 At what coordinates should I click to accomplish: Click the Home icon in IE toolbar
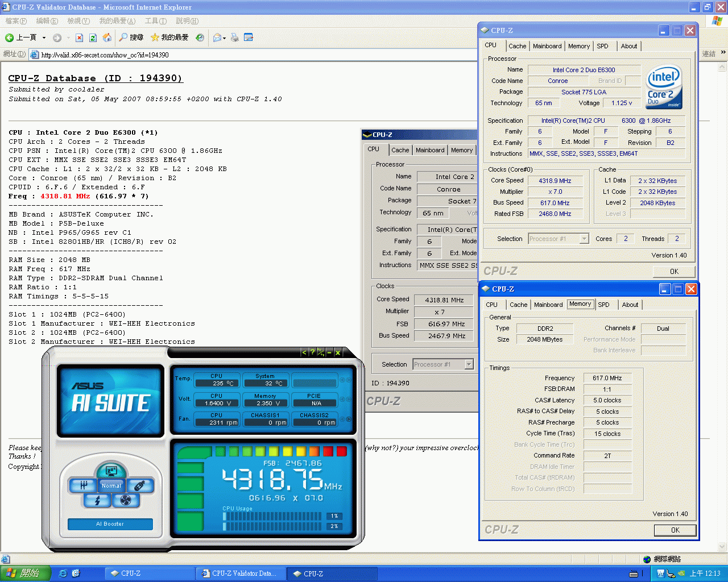tap(106, 38)
